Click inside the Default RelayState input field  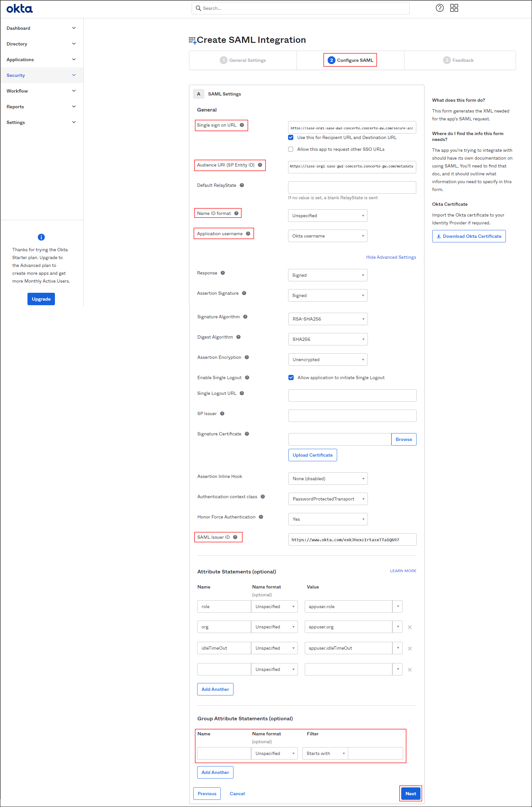pyautogui.click(x=352, y=187)
